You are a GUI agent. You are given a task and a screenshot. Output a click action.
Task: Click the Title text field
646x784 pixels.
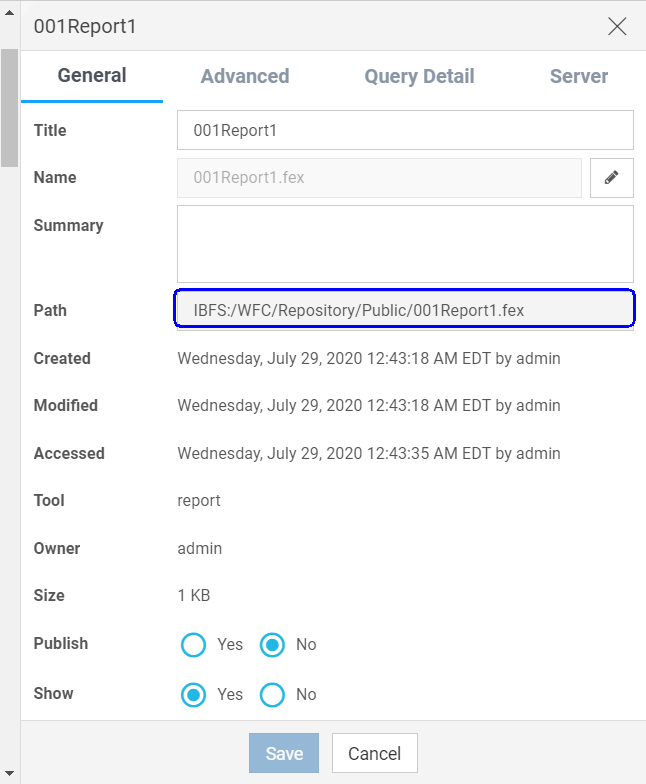pos(405,130)
